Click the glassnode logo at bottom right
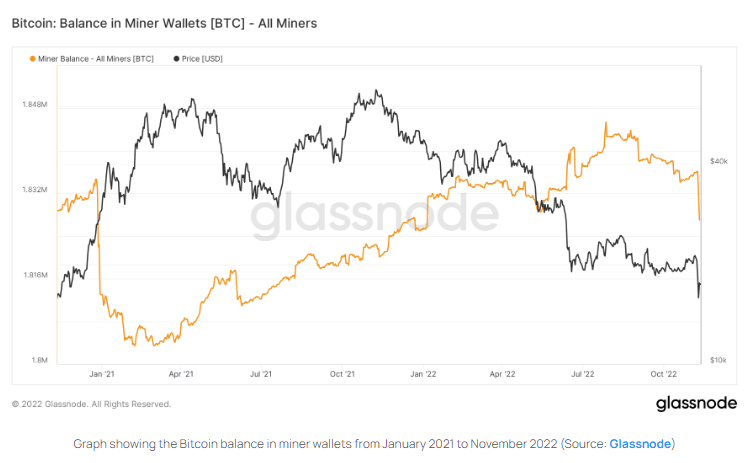This screenshot has height=463, width=746. 695,404
